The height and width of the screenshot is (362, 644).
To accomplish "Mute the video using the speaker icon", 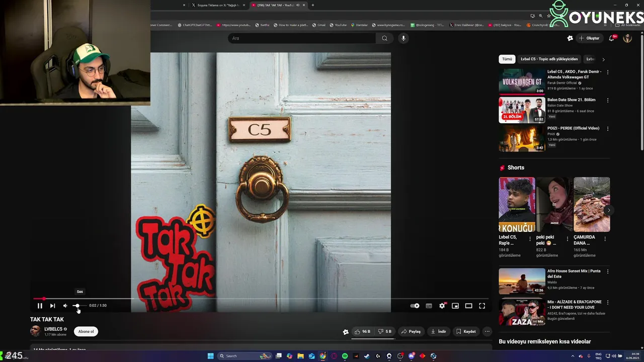I will (x=65, y=306).
